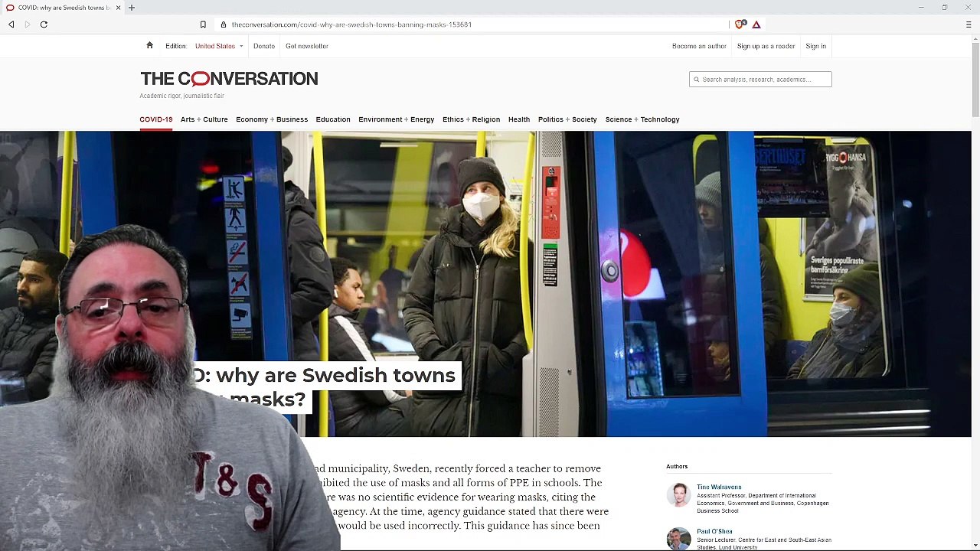Viewport: 980px width, 551px height.
Task: Click the 'Authors' heading
Action: tap(677, 466)
